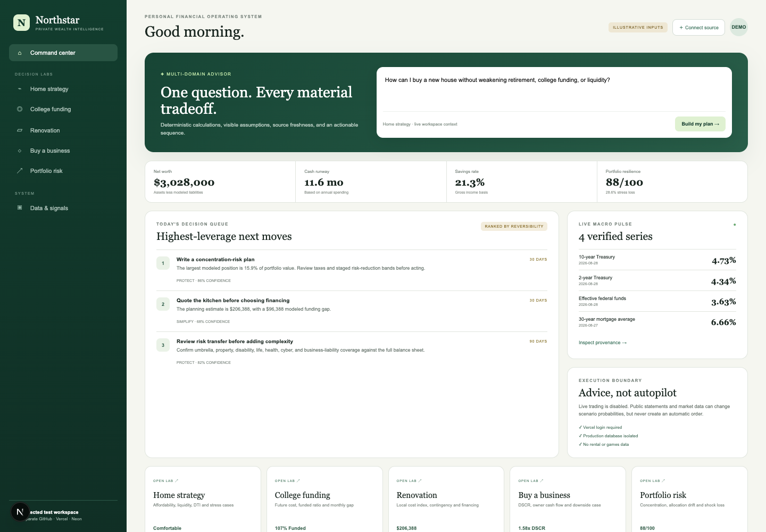Click the number 1 badge in decision queue
Image resolution: width=766 pixels, height=532 pixels.
(163, 263)
